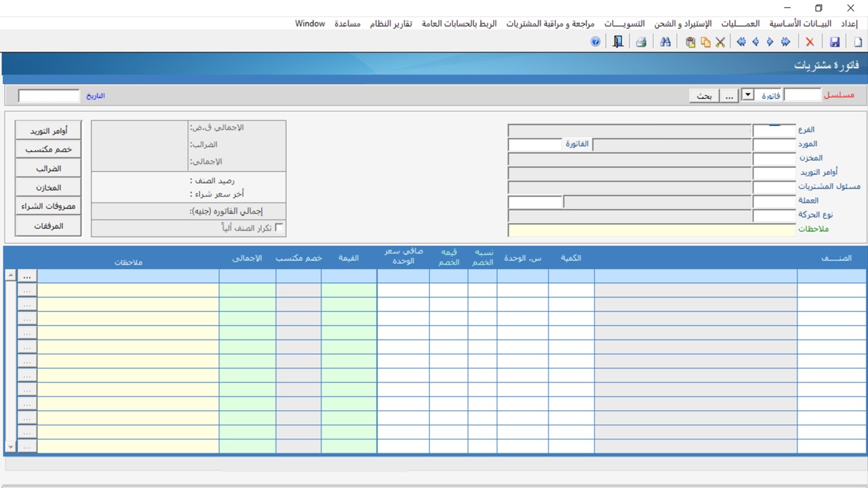Image resolution: width=868 pixels, height=488 pixels.
Task: Open the العمـــليات menu
Action: (741, 24)
